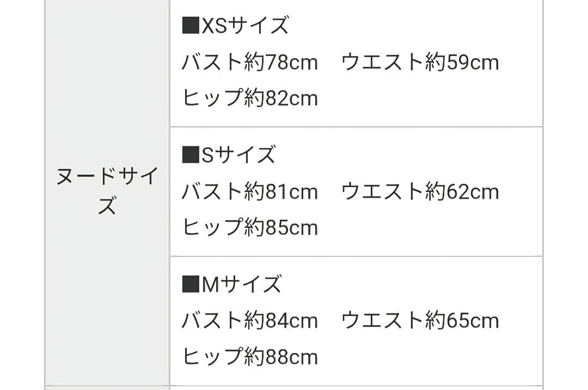
Task: Click the black square bullet before XSサイズ
Action: click(191, 26)
